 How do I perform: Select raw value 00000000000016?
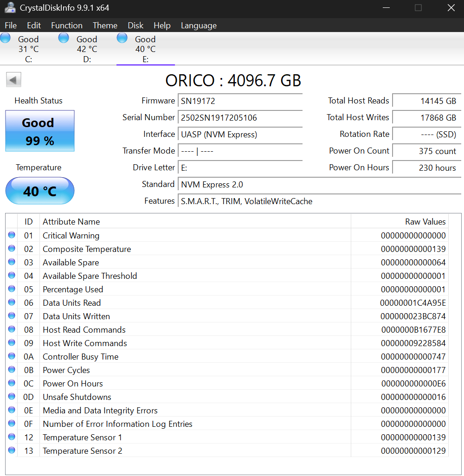click(413, 397)
